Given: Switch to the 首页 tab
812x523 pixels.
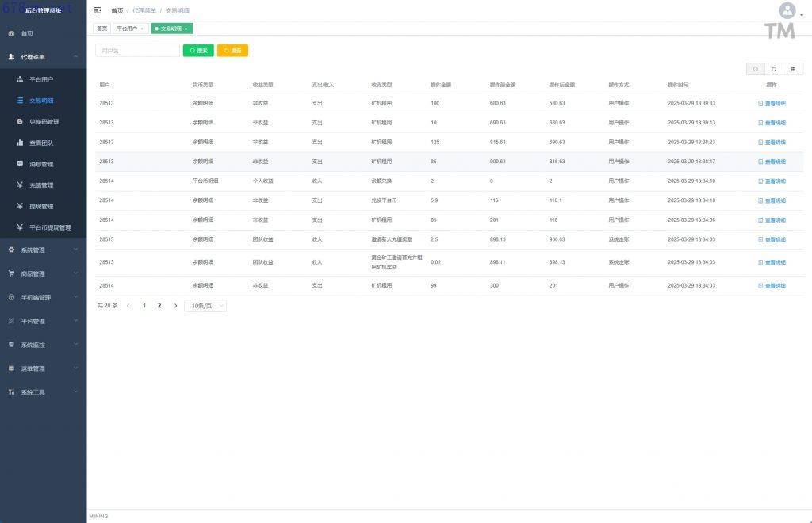Looking at the screenshot, I should point(101,29).
